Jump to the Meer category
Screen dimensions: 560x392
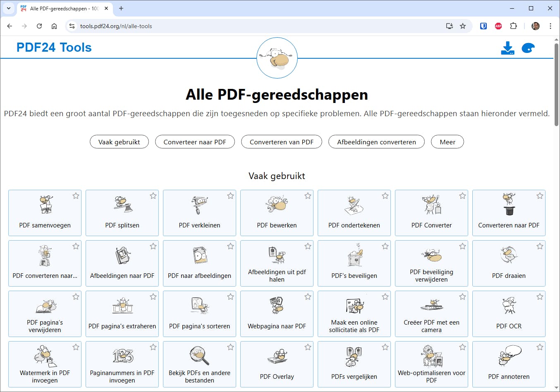point(448,142)
